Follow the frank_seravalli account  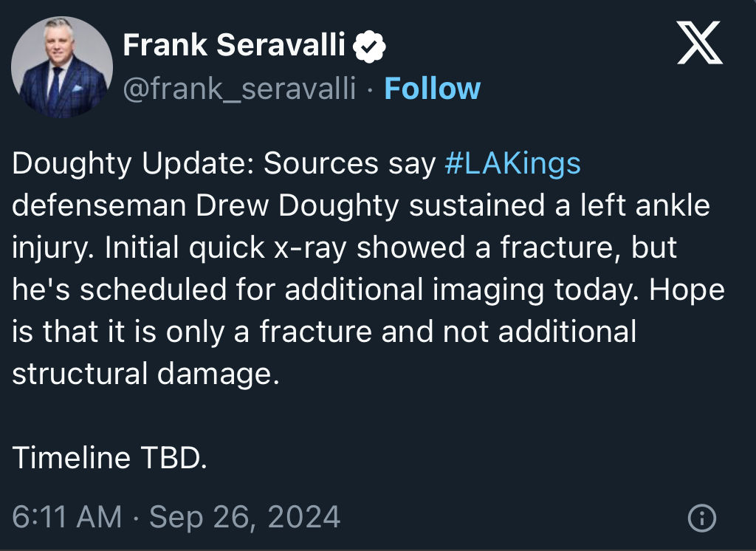click(432, 89)
